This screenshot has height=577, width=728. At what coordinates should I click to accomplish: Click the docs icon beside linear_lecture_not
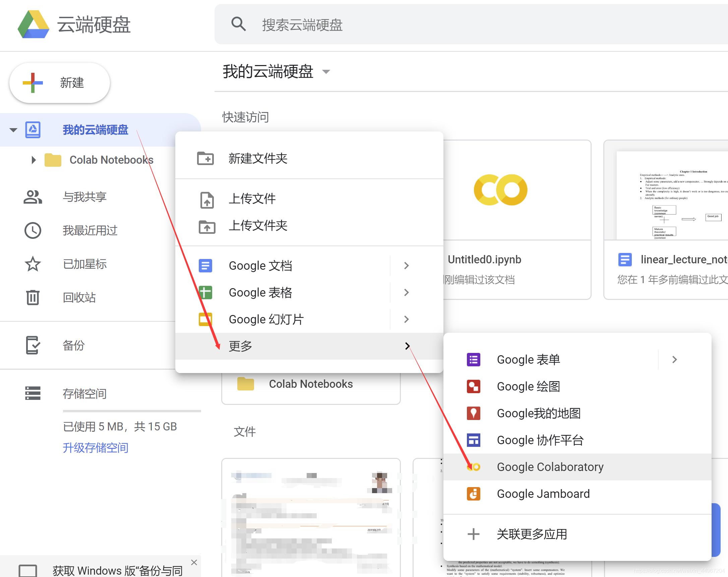point(625,260)
